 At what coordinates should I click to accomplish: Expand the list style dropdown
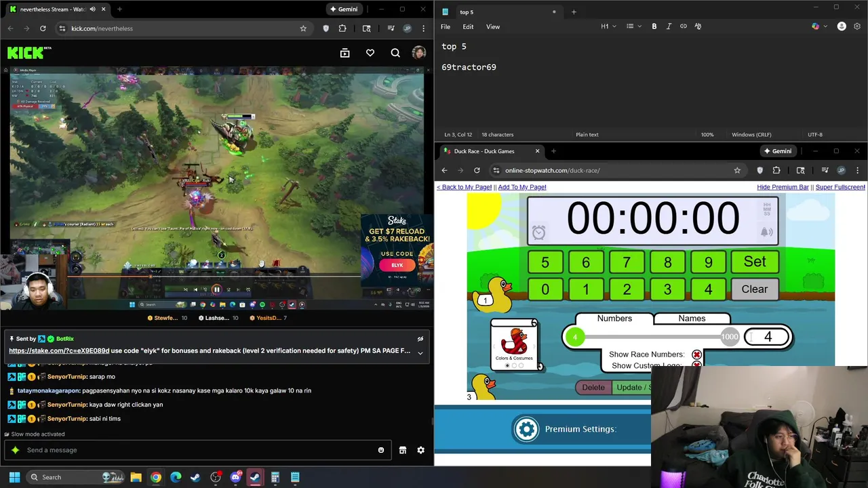click(x=633, y=26)
